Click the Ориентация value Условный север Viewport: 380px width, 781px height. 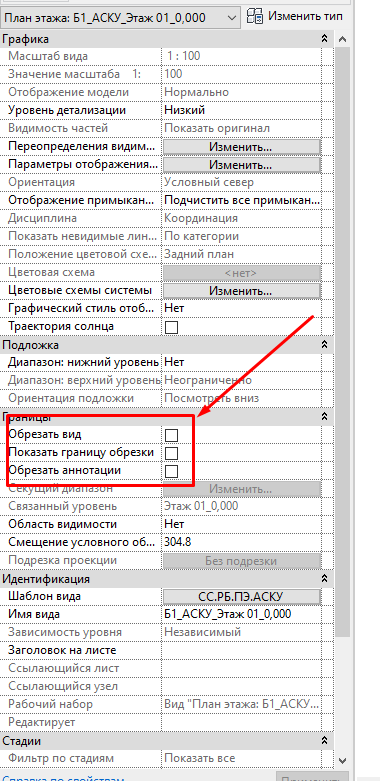point(242,182)
